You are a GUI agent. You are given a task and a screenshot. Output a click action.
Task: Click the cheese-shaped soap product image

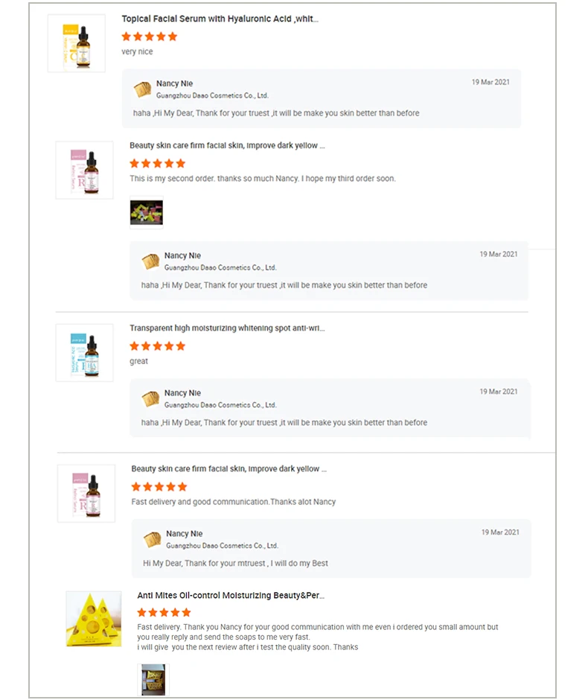(x=93, y=618)
